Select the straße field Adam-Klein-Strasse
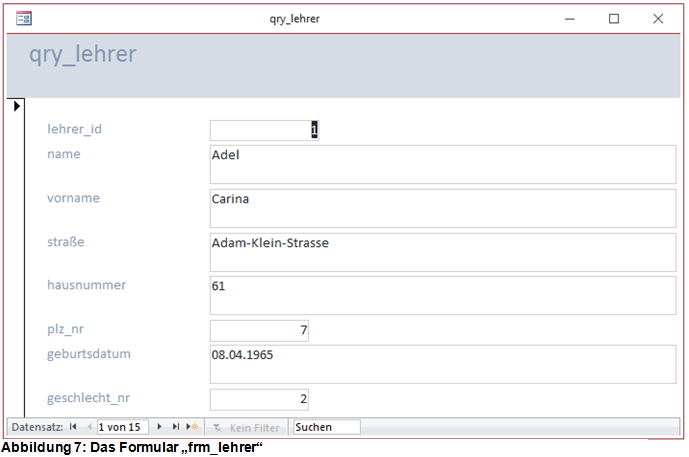The width and height of the screenshot is (689, 457). [442, 252]
